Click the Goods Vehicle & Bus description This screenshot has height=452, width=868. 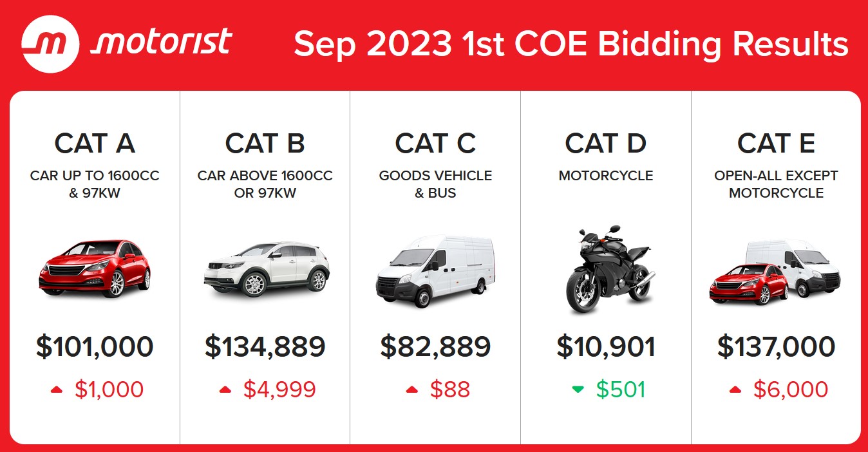tap(435, 184)
